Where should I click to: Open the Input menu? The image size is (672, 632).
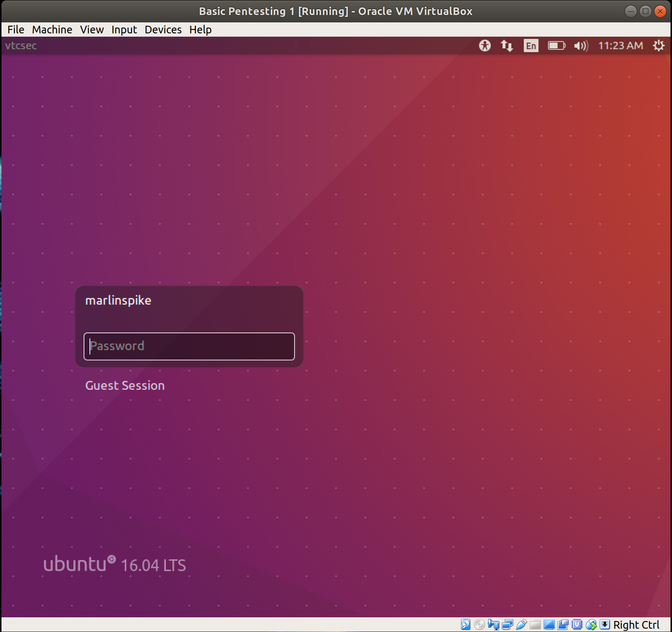pyautogui.click(x=124, y=30)
